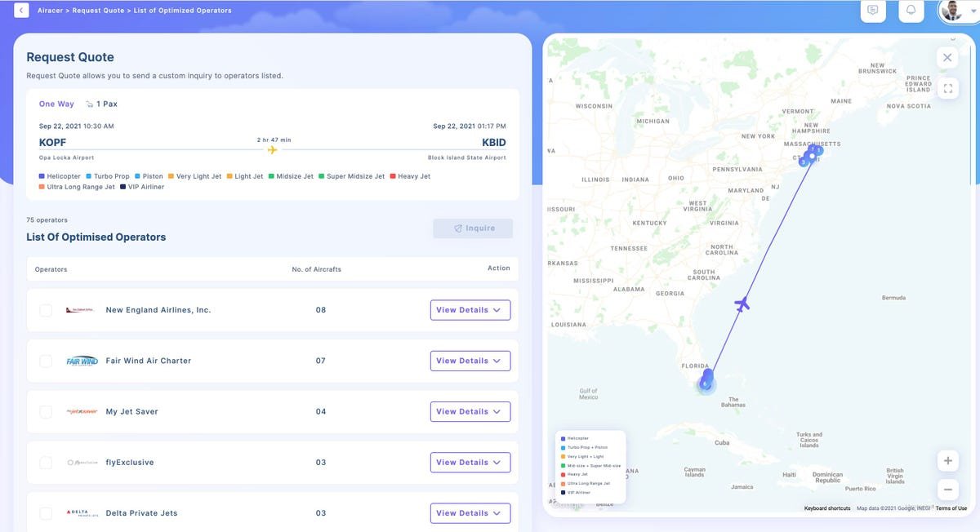Open View Details for New England Airlines
Image resolution: width=980 pixels, height=532 pixels.
470,310
